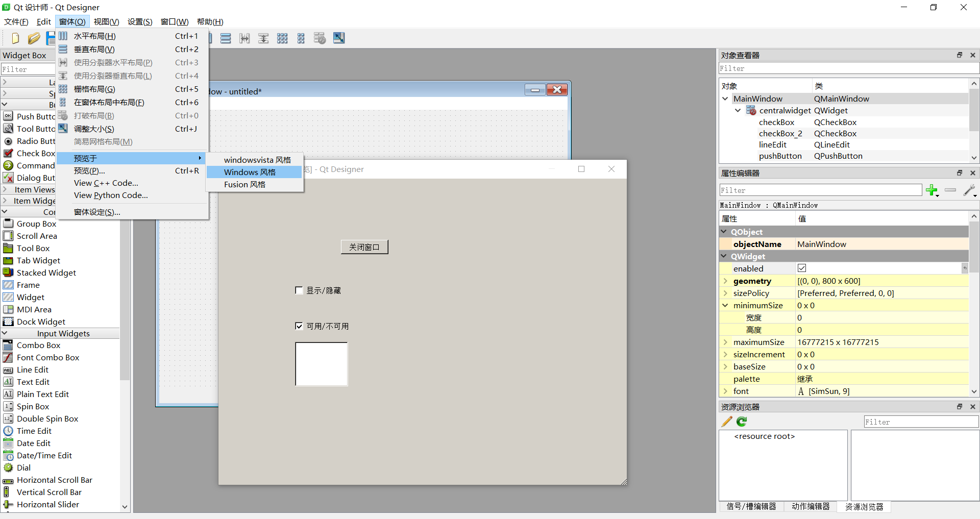Click the Filter field in property editor
Image resolution: width=980 pixels, height=519 pixels.
tap(820, 190)
